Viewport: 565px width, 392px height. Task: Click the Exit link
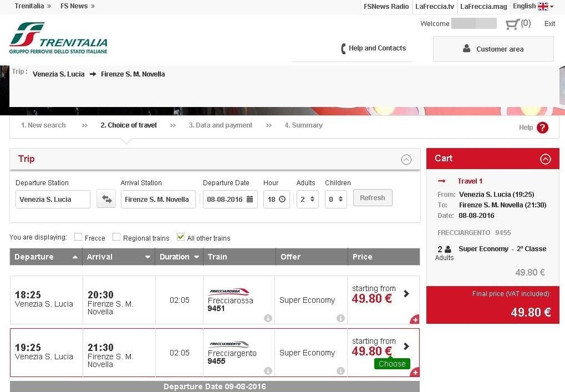pos(549,24)
